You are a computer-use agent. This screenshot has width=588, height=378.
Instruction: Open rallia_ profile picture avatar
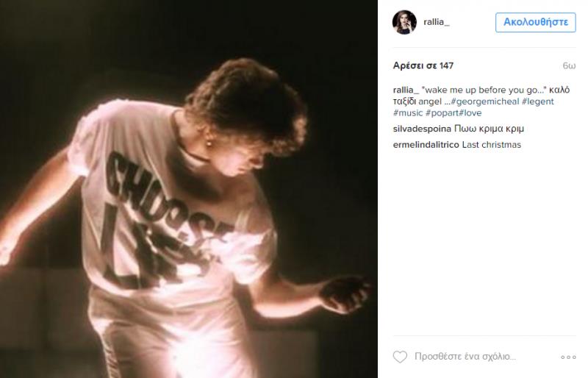pos(404,22)
